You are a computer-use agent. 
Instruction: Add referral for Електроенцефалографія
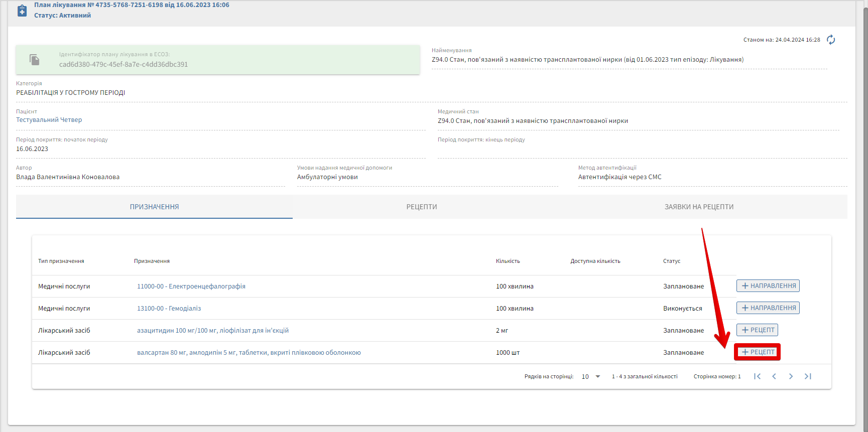point(768,286)
